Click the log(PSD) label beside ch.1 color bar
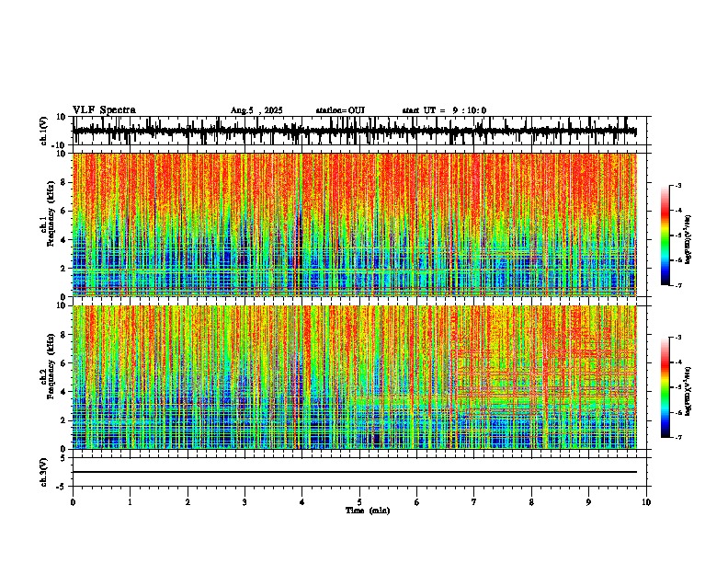Image resolution: width=728 pixels, height=563 pixels. pyautogui.click(x=688, y=239)
